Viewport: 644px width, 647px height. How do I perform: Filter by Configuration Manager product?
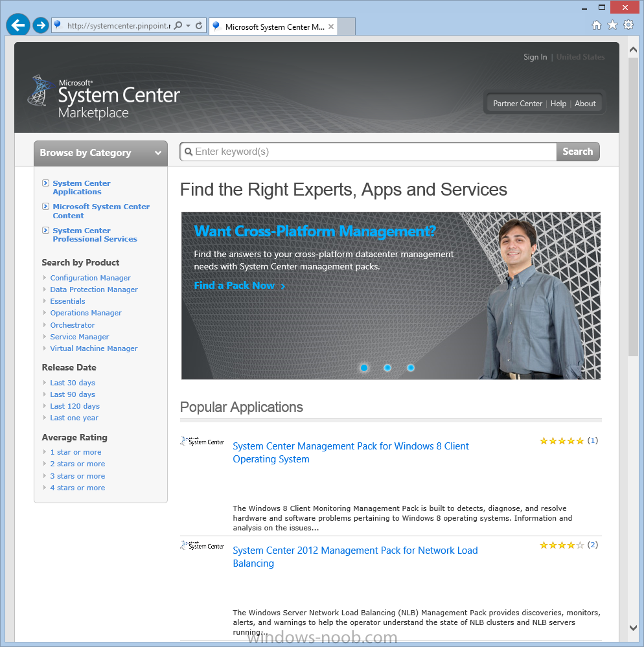point(91,278)
